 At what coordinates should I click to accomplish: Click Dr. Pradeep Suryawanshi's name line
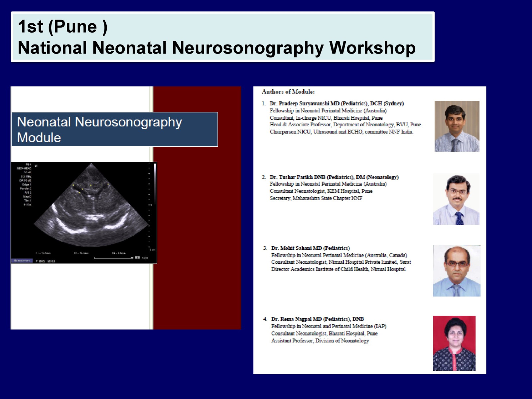tap(336, 103)
